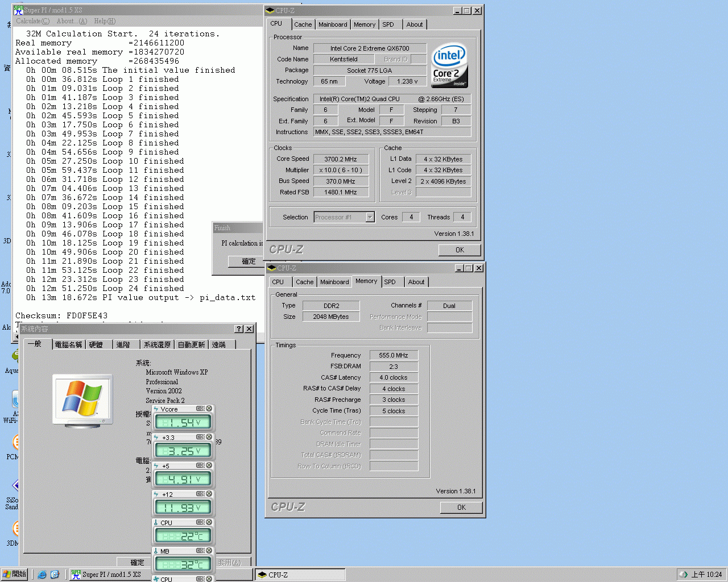
Task: Click OK in the lower CPU-Z window
Action: (x=461, y=508)
